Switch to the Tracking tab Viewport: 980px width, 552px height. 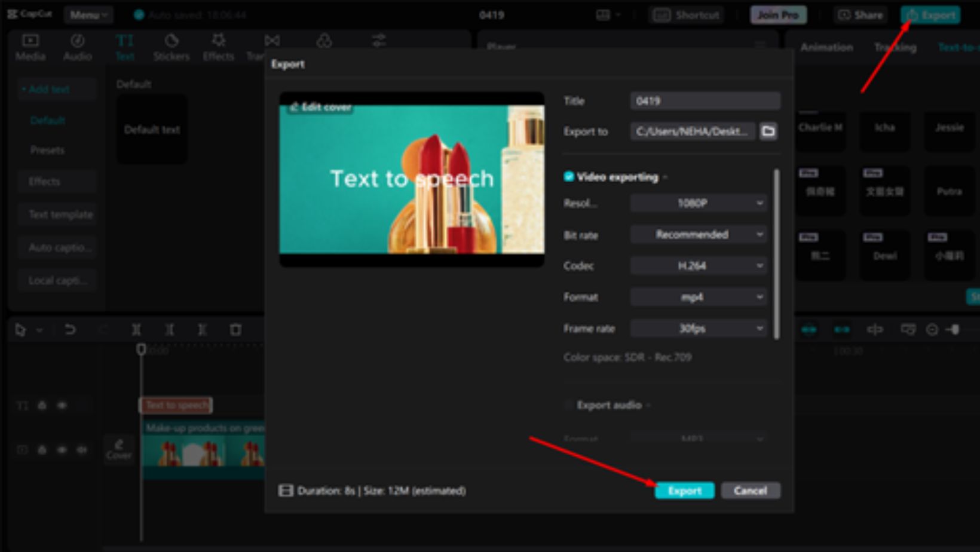click(895, 47)
